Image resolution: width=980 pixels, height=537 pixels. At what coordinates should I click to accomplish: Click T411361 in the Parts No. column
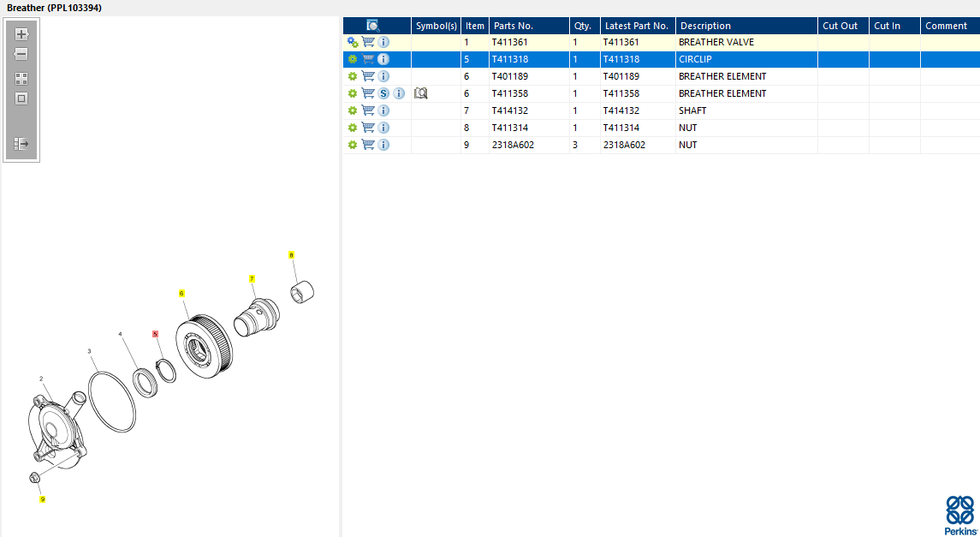510,43
